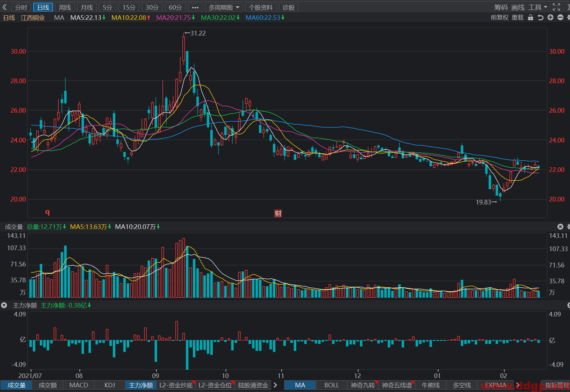This screenshot has width=570, height=392.
Task: Select the 15分 period tab
Action: click(129, 7)
